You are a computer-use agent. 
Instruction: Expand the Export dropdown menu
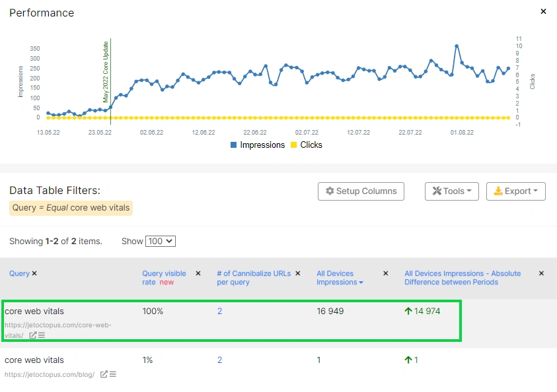515,191
